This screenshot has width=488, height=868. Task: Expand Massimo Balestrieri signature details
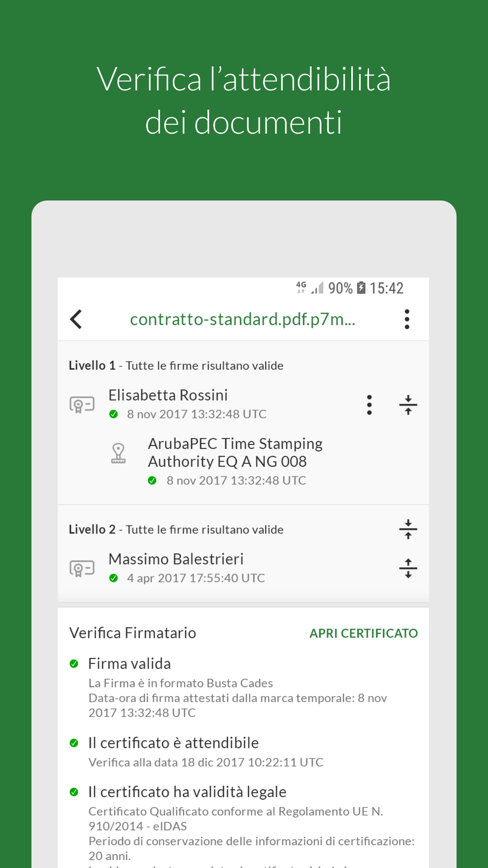[408, 568]
